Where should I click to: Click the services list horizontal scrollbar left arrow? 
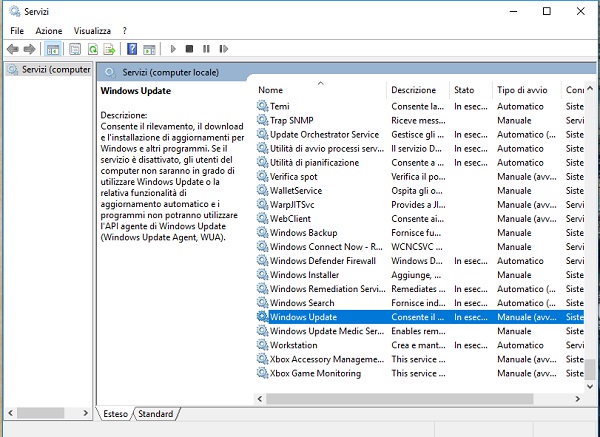260,399
